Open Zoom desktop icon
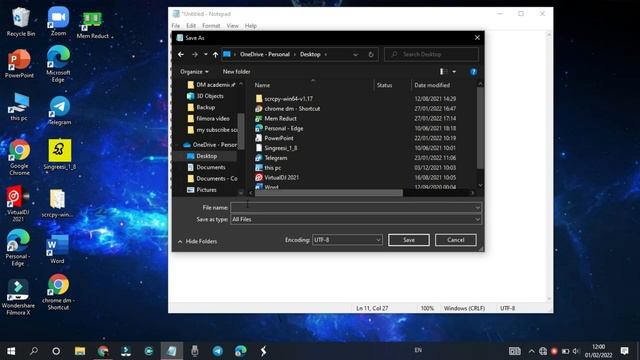 (58, 21)
